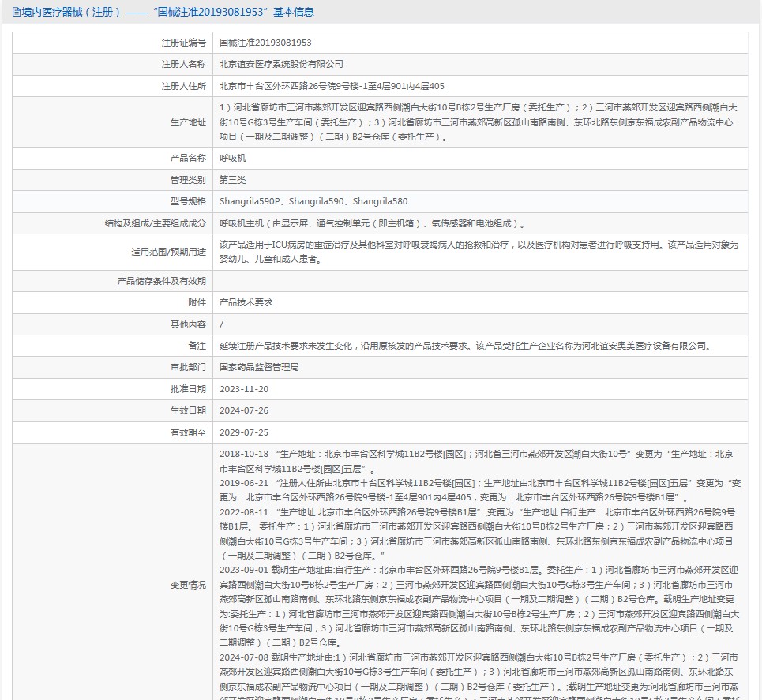762x700 pixels.
Task: Click the effective date 2024-07-26
Action: point(244,410)
